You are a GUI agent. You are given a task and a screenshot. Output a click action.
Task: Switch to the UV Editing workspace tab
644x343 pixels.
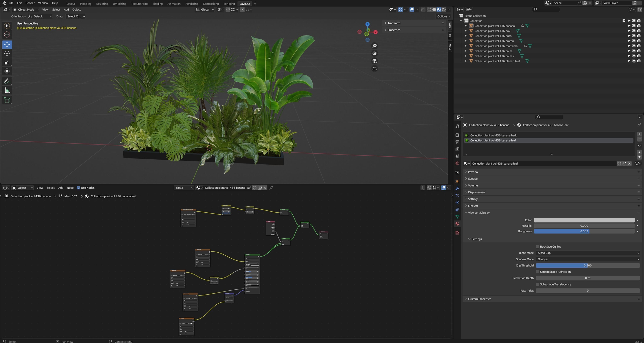(x=119, y=4)
